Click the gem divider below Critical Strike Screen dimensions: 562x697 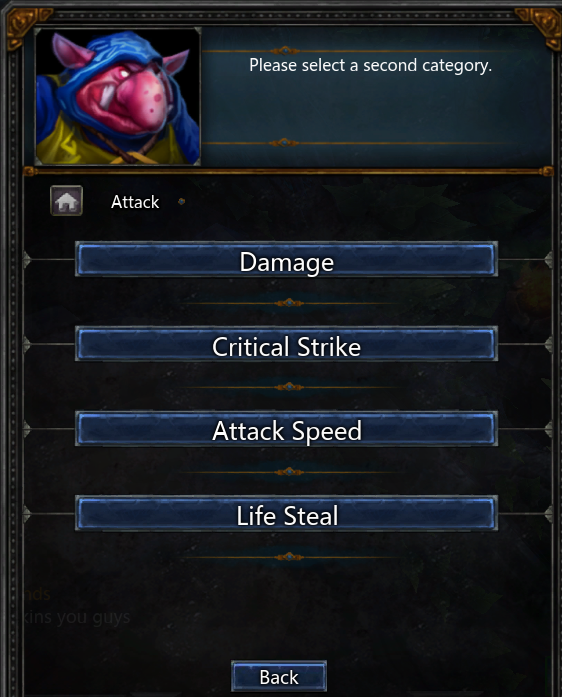tap(289, 387)
